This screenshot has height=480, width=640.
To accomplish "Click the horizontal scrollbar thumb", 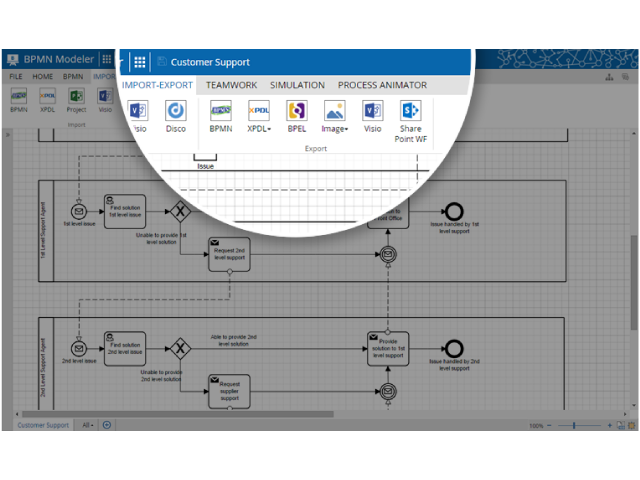I will (178, 414).
